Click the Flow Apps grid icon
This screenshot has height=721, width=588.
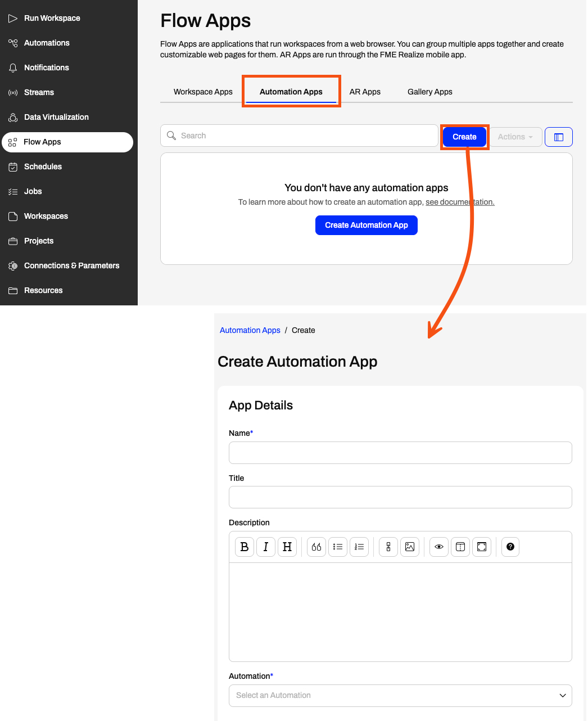[13, 142]
